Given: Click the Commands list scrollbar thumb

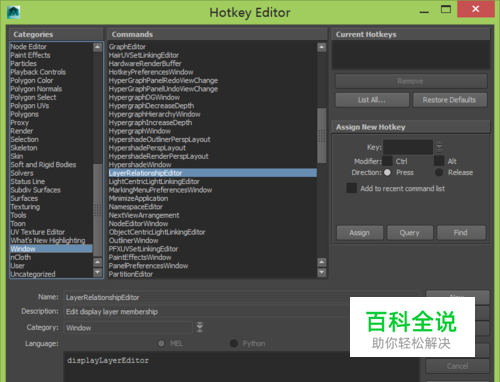Looking at the screenshot, I should (322, 135).
